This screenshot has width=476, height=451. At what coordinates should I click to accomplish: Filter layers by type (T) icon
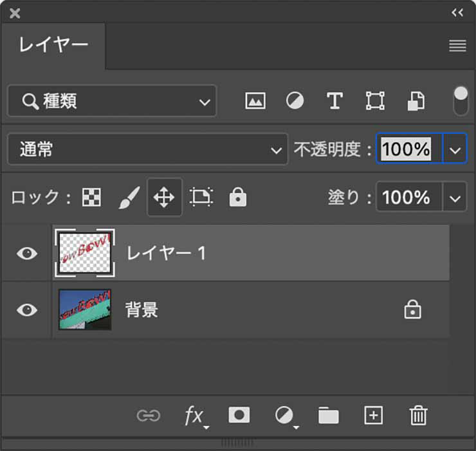coord(334,101)
